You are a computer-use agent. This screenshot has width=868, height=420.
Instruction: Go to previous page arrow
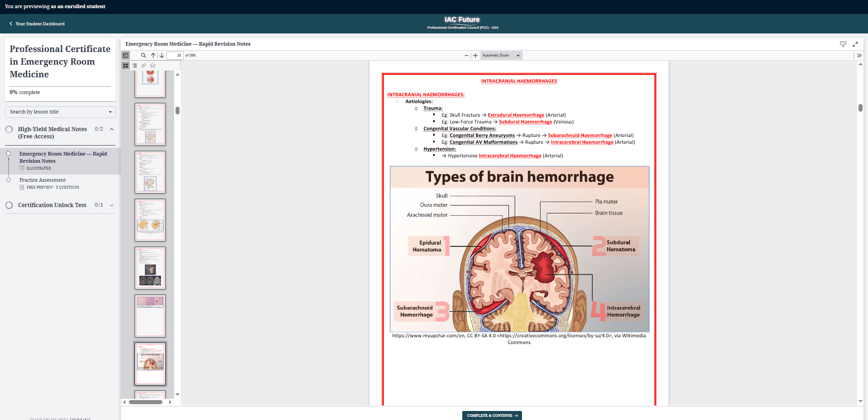[153, 56]
